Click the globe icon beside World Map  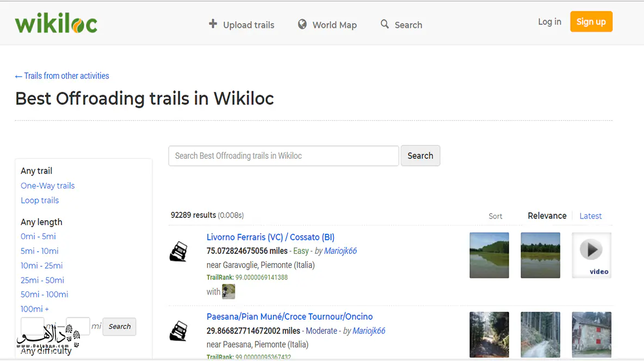tap(302, 24)
